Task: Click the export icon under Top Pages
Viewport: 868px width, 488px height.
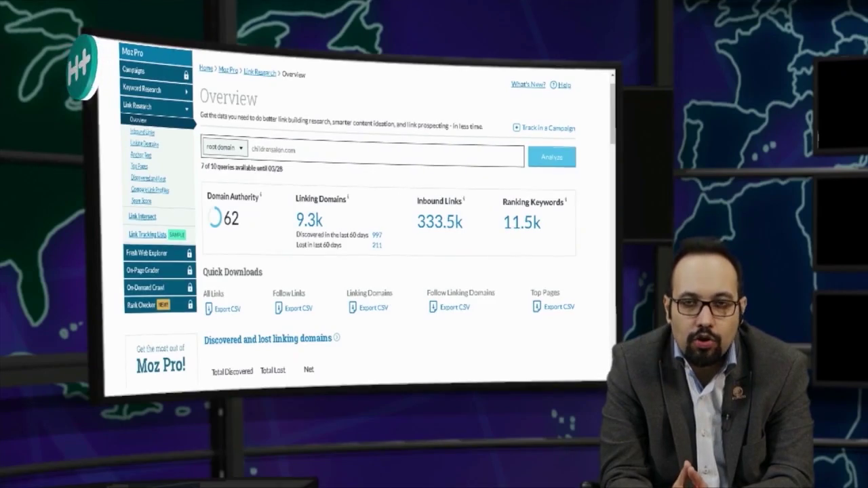Action: 537,306
